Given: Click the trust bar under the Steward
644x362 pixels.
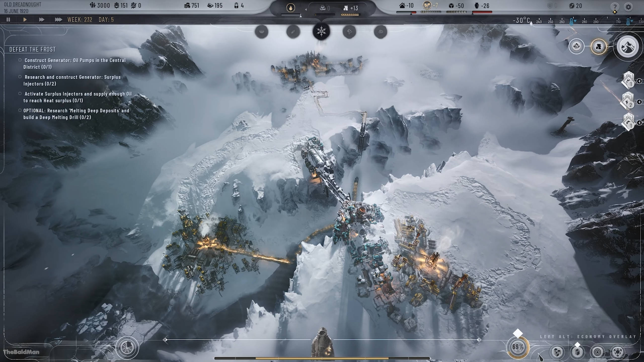Looking at the screenshot, I should [322, 358].
